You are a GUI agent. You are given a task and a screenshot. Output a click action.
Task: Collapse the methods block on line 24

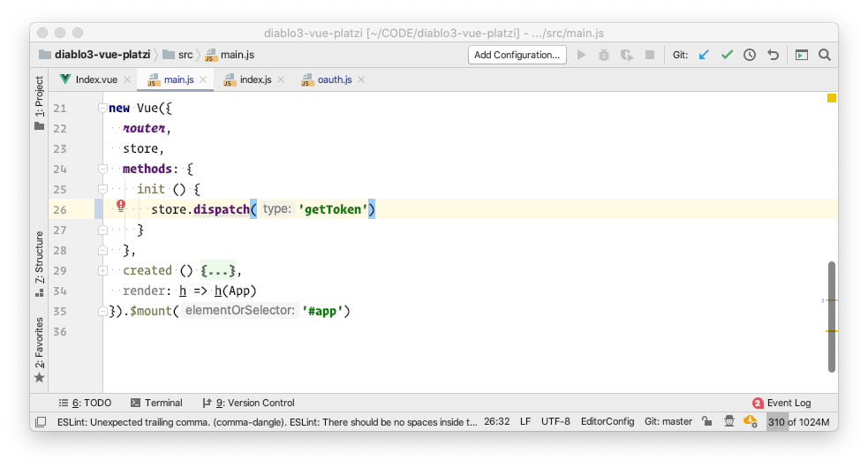point(102,169)
